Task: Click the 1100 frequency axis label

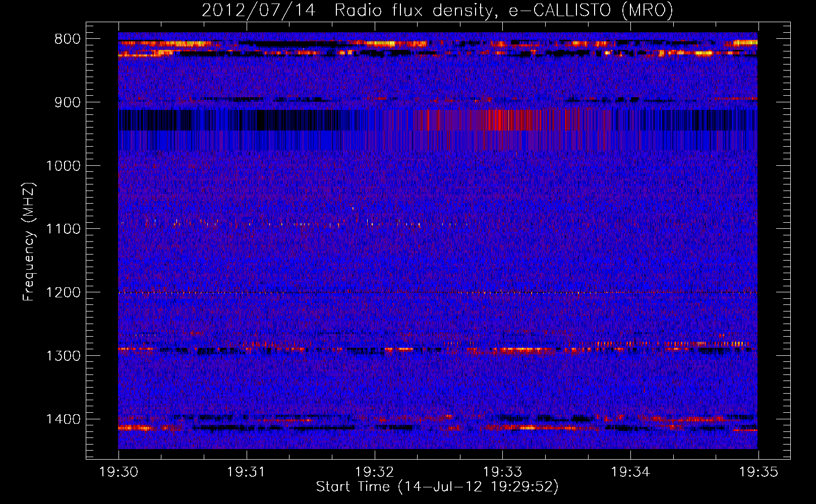Action: 63,229
